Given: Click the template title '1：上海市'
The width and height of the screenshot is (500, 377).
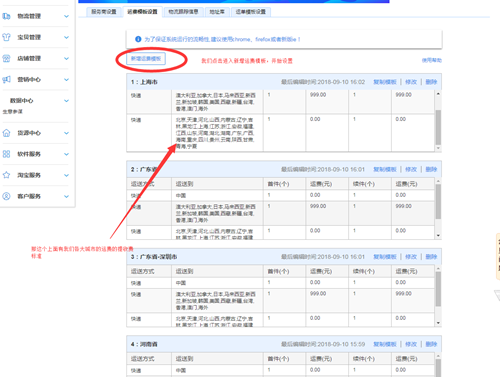Looking at the screenshot, I should click(144, 82).
